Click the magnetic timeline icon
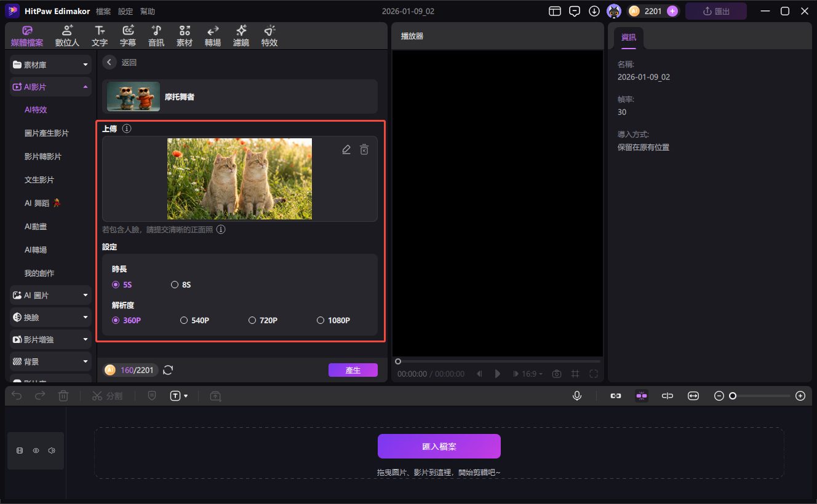This screenshot has height=504, width=817. click(x=641, y=395)
